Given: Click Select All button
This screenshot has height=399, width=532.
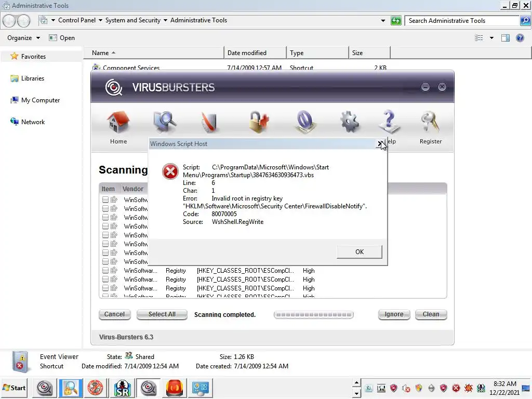Looking at the screenshot, I should [x=162, y=314].
